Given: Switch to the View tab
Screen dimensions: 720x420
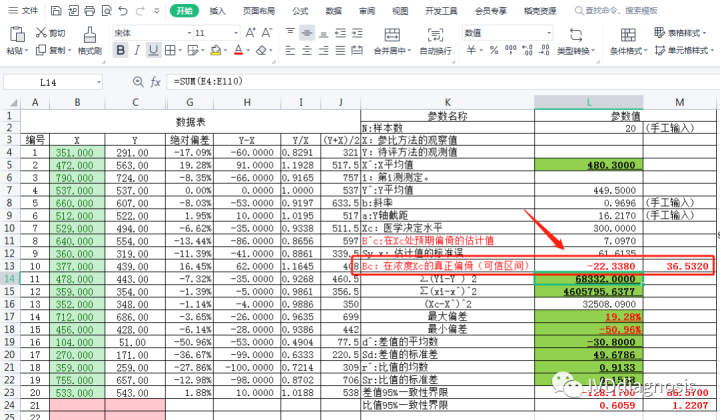Looking at the screenshot, I should (x=400, y=11).
